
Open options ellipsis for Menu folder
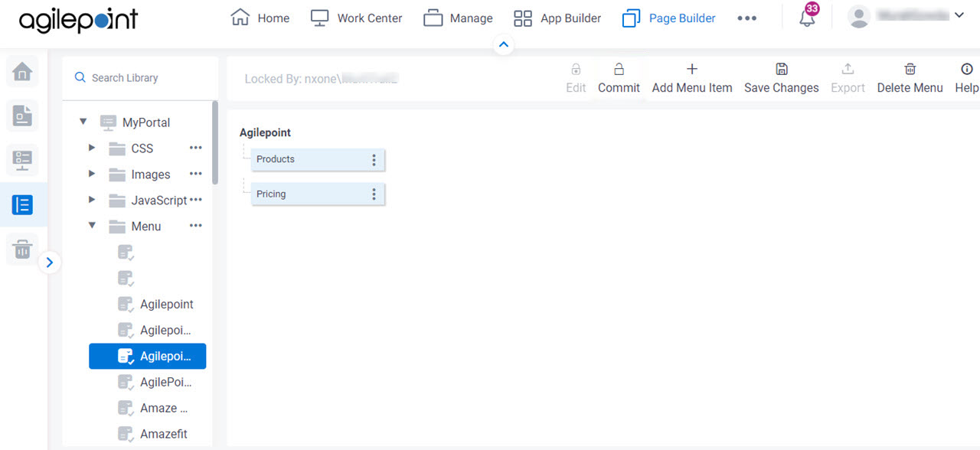point(196,226)
